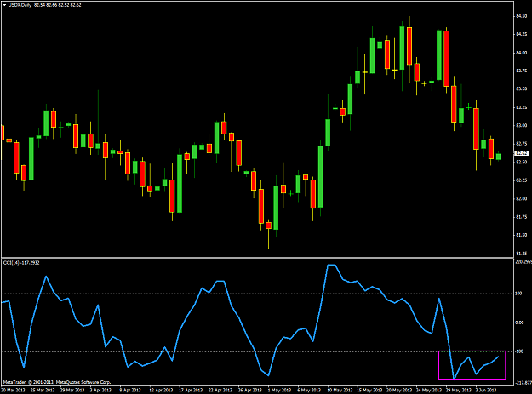Select the CCI(14) -117.2932 indicator label
The image size is (532, 394).
(21, 263)
